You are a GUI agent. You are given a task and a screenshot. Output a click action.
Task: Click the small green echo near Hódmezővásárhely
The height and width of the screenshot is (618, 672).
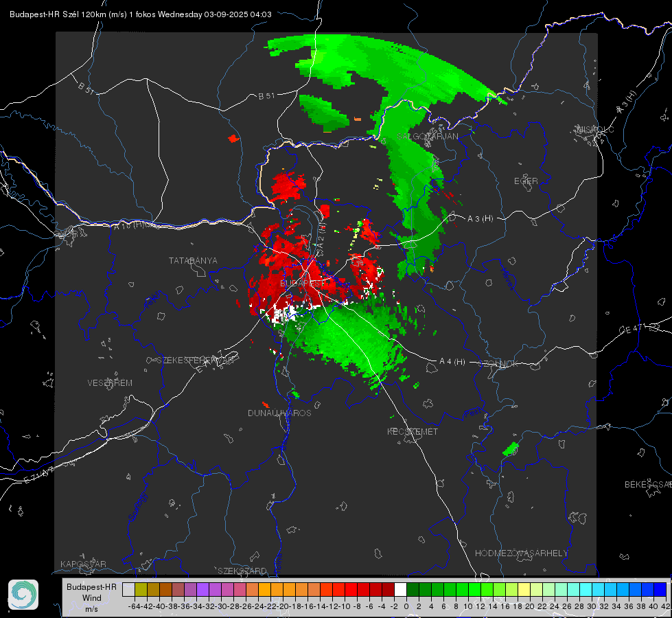point(511,449)
